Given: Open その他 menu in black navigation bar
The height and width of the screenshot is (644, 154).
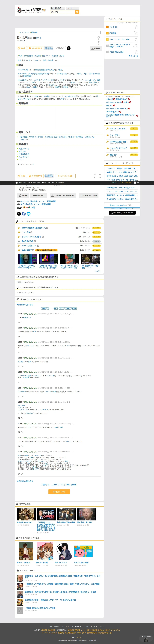Looking at the screenshot, I should [x=61, y=183].
